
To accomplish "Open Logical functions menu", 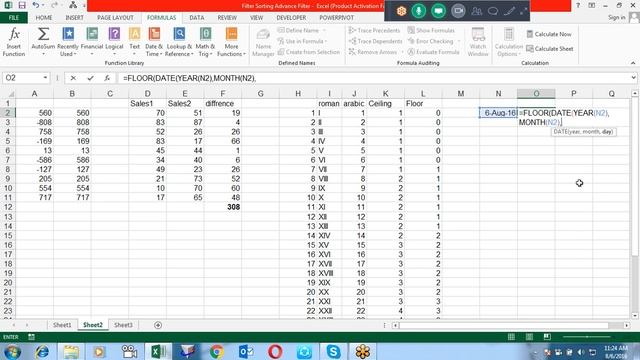I will click(x=114, y=42).
